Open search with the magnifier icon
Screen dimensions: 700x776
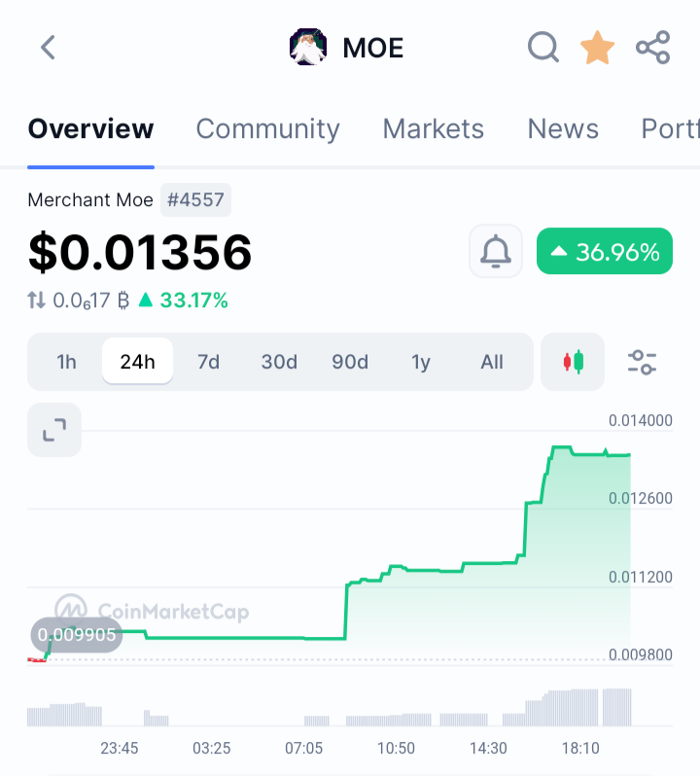coord(543,48)
